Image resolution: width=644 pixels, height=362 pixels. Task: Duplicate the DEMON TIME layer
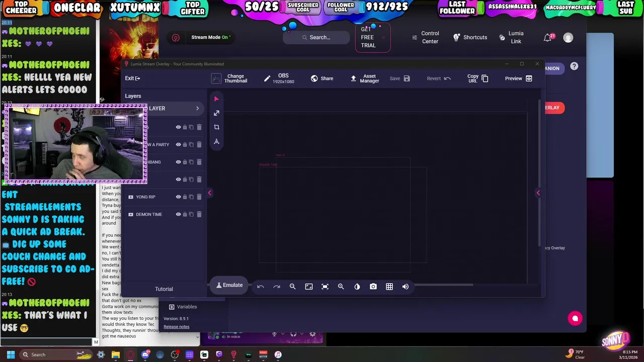click(x=191, y=214)
